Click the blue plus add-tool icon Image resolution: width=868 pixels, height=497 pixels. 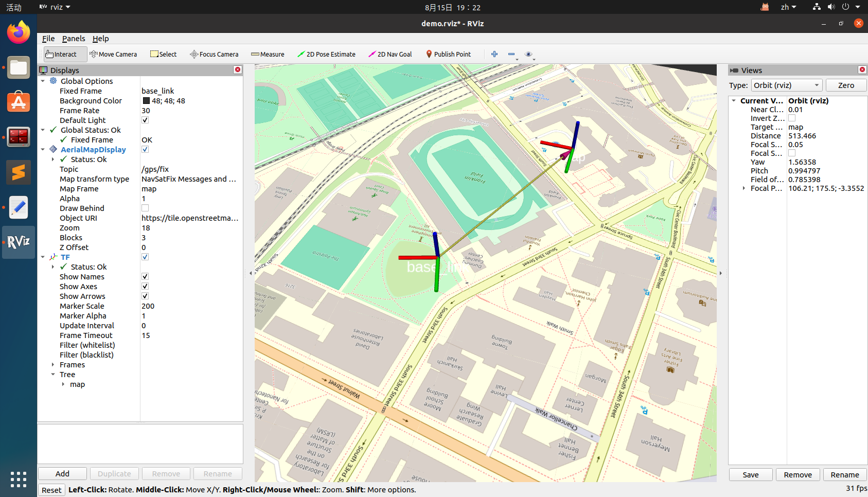tap(494, 54)
